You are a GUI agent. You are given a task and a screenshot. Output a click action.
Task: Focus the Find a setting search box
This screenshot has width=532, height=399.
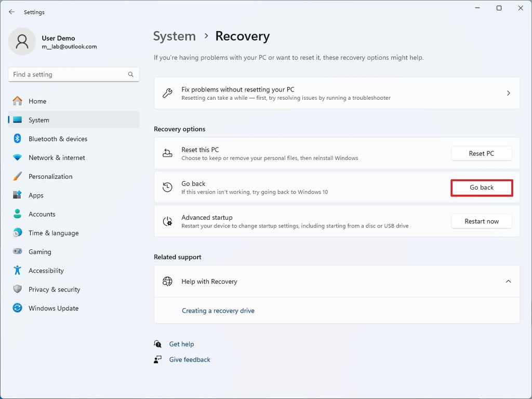[x=68, y=74]
